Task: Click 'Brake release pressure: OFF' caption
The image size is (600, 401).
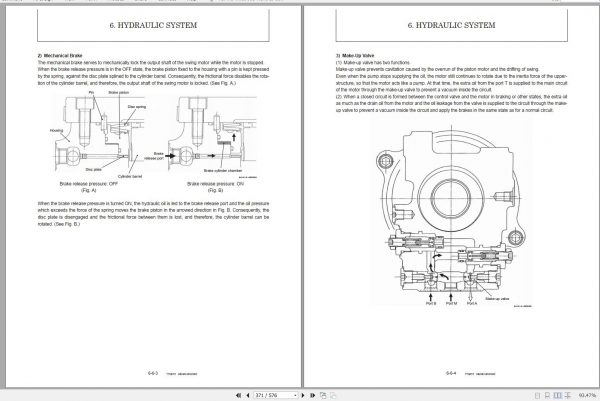Action: (x=89, y=184)
